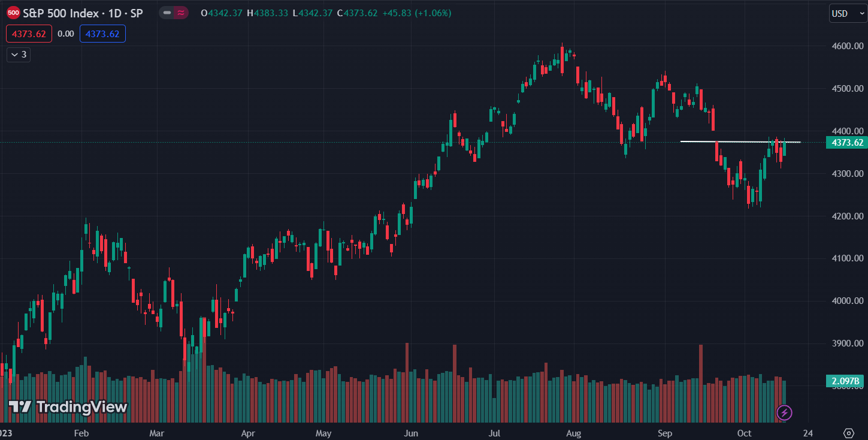The image size is (868, 440).
Task: Click the 4100.00 price axis label
Action: (x=846, y=258)
